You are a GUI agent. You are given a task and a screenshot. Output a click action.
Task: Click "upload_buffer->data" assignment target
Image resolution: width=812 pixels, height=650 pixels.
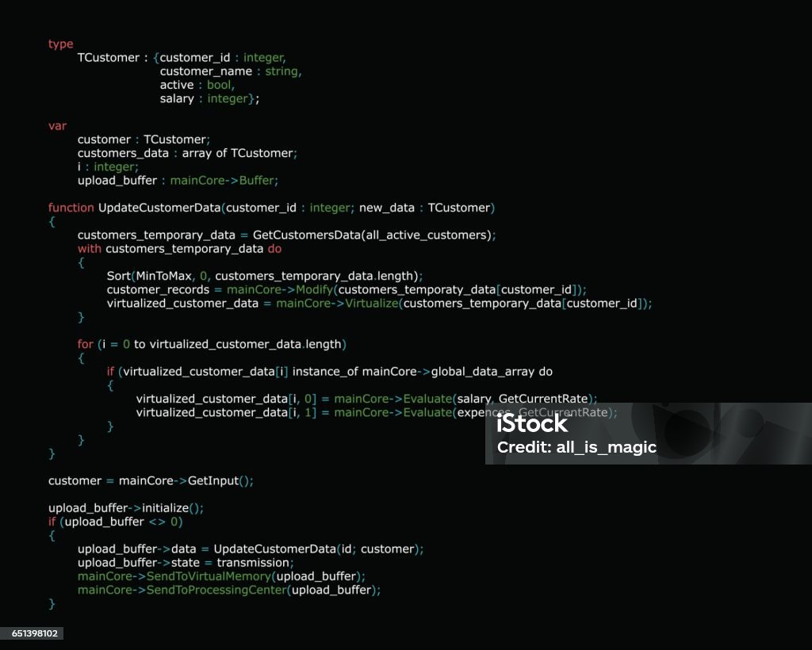pyautogui.click(x=136, y=549)
